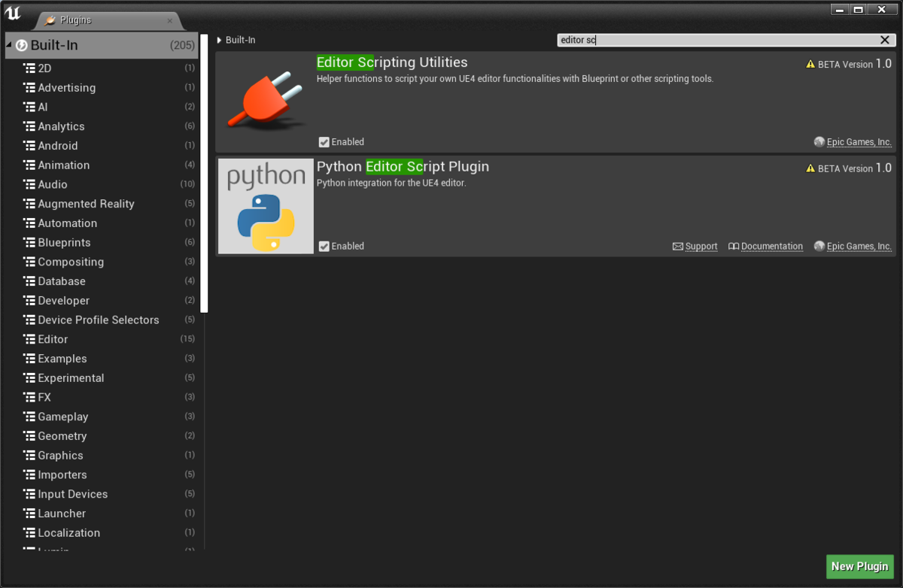Click the Compositing category list icon

pos(29,262)
